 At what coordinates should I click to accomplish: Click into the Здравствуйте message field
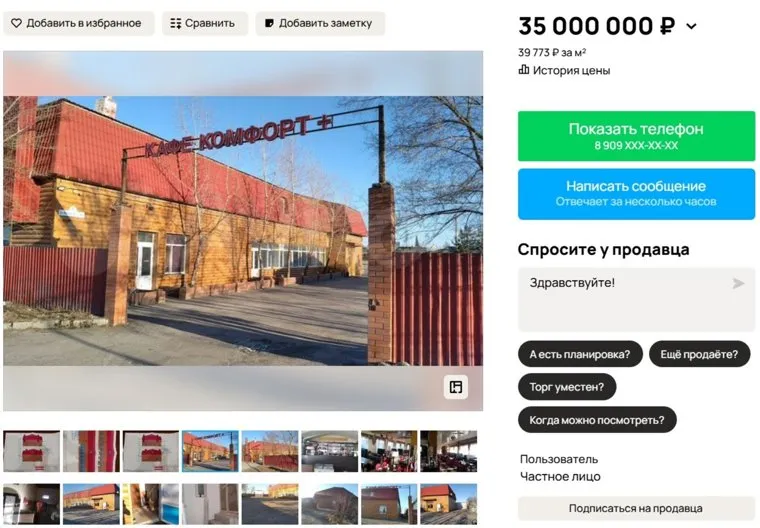click(636, 299)
